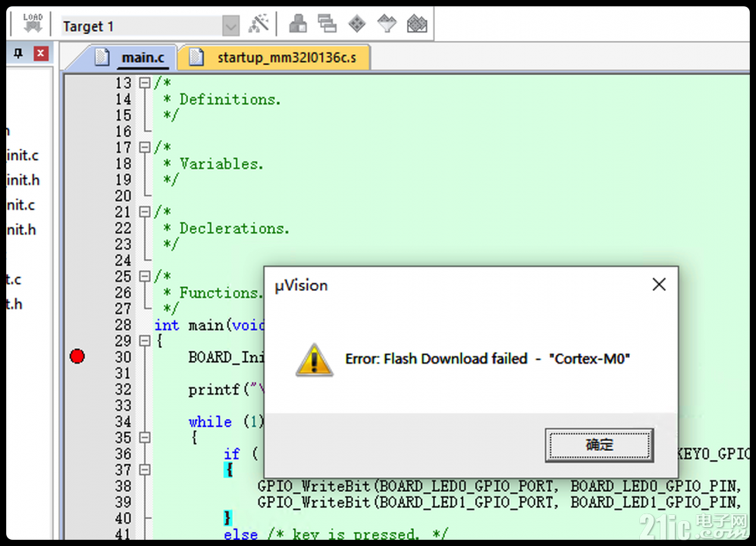Click the '* Declerations.' comment line
This screenshot has height=546, width=756.
point(226,228)
